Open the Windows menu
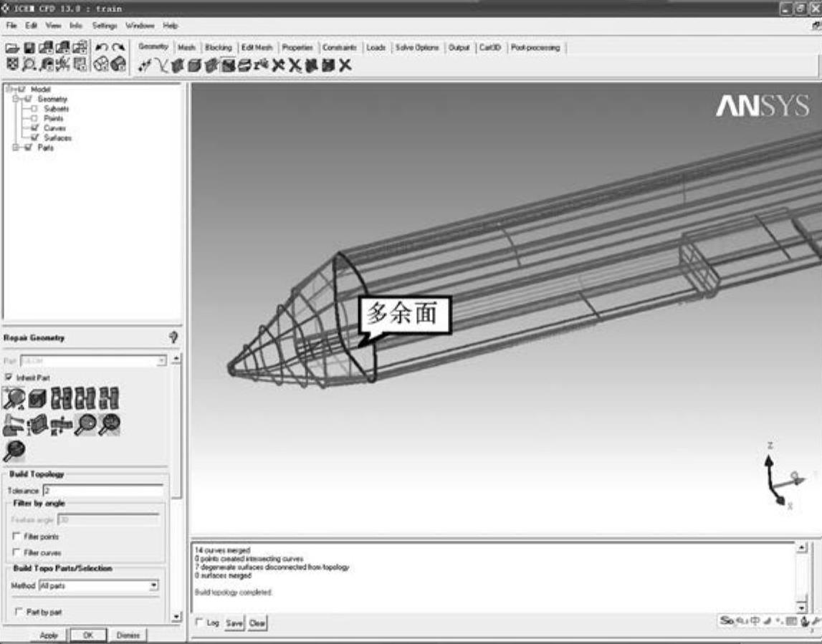The width and height of the screenshot is (822, 644). (x=140, y=26)
